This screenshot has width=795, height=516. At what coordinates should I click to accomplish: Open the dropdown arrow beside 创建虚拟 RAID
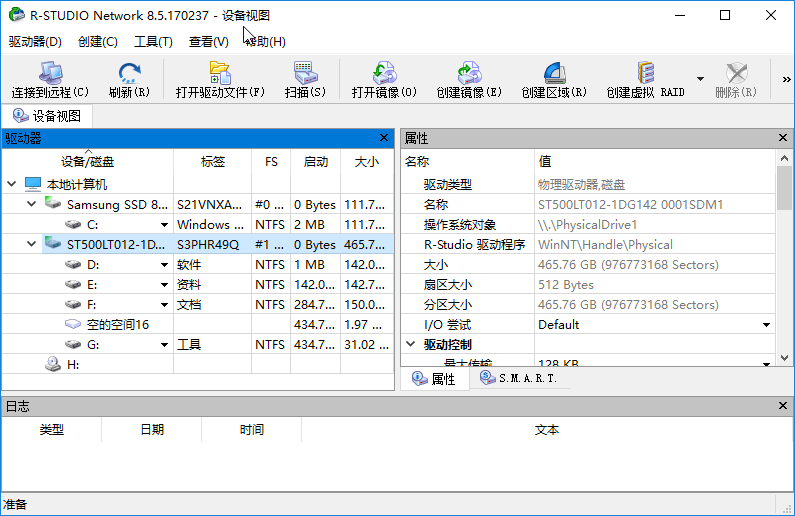700,79
